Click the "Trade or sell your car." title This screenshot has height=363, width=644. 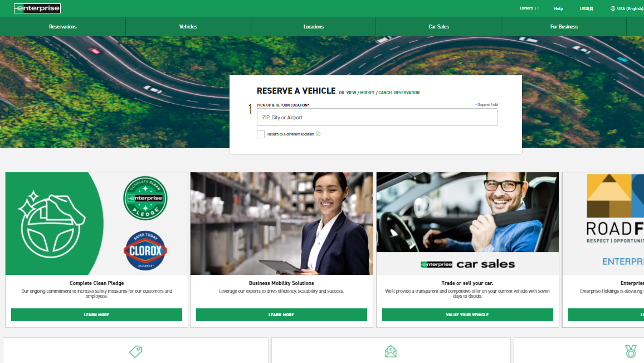467,283
